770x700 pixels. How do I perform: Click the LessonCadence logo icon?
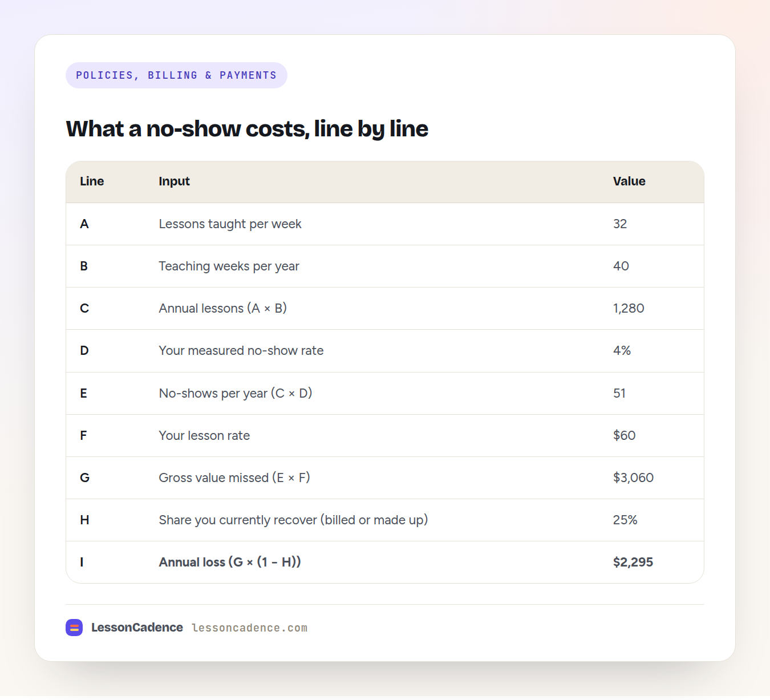coord(74,628)
